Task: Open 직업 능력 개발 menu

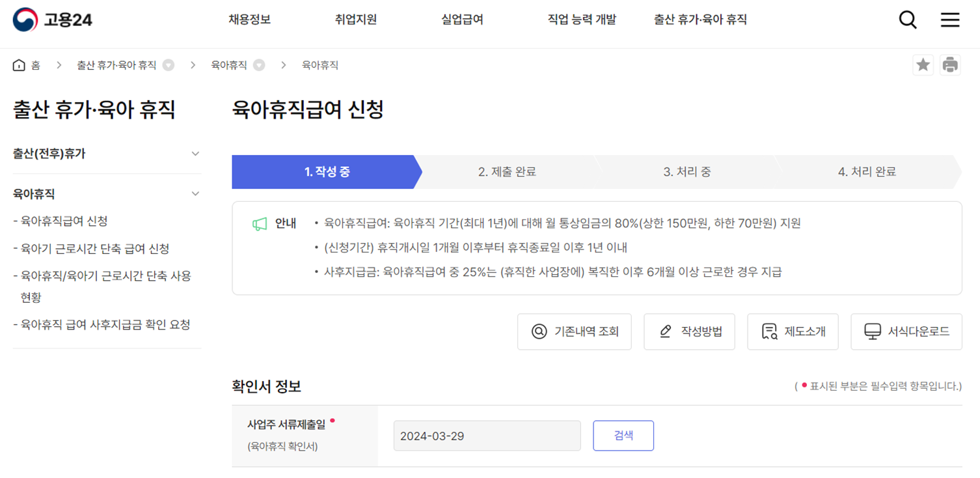Action: click(582, 20)
